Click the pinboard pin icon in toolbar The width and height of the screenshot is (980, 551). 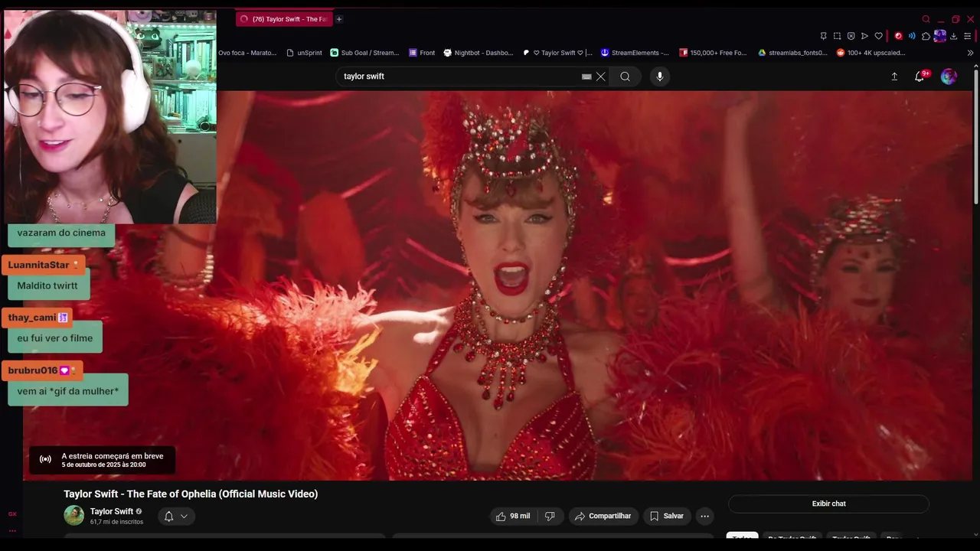pos(823,36)
